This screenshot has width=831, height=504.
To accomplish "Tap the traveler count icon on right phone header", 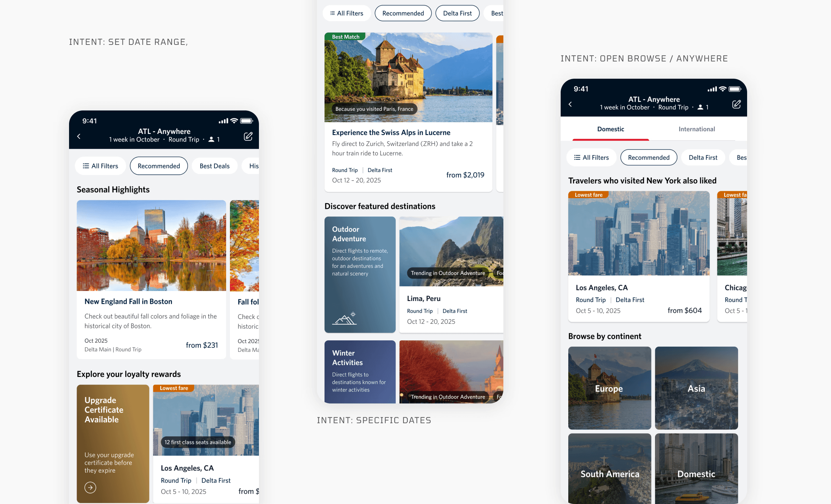I will [700, 107].
